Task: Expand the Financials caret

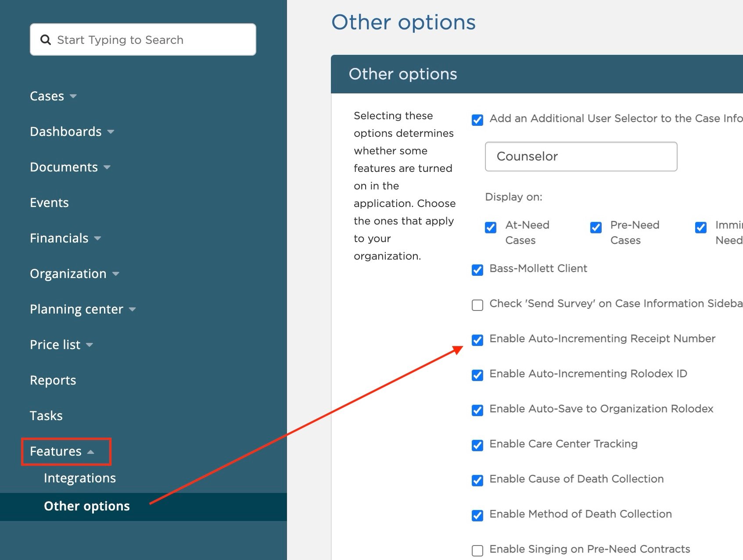Action: (x=97, y=238)
